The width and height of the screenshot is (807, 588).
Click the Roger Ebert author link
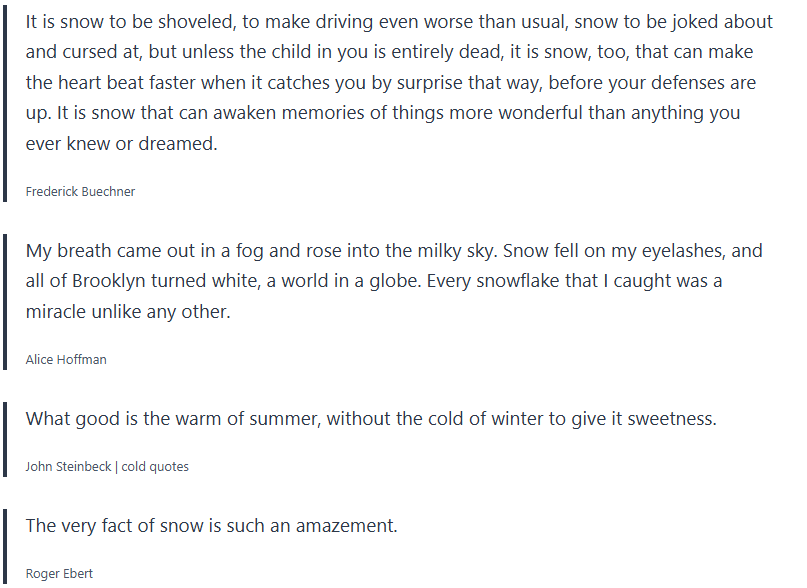pos(59,573)
